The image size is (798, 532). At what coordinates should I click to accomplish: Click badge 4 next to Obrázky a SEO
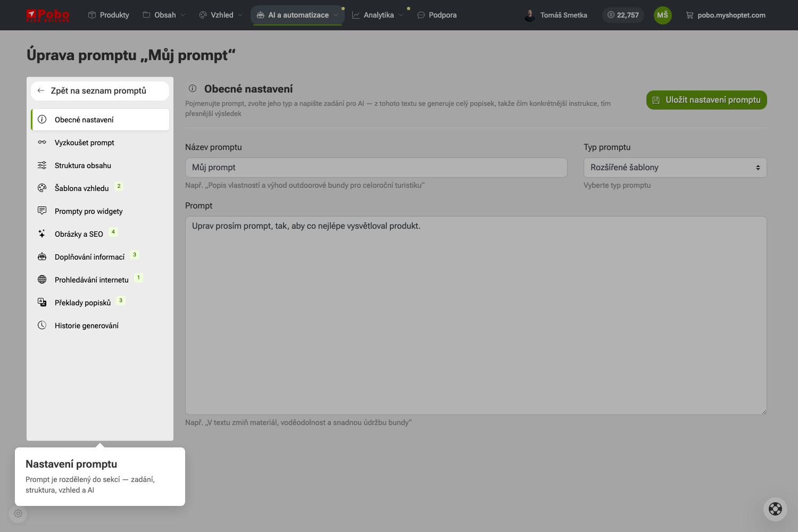pyautogui.click(x=113, y=232)
